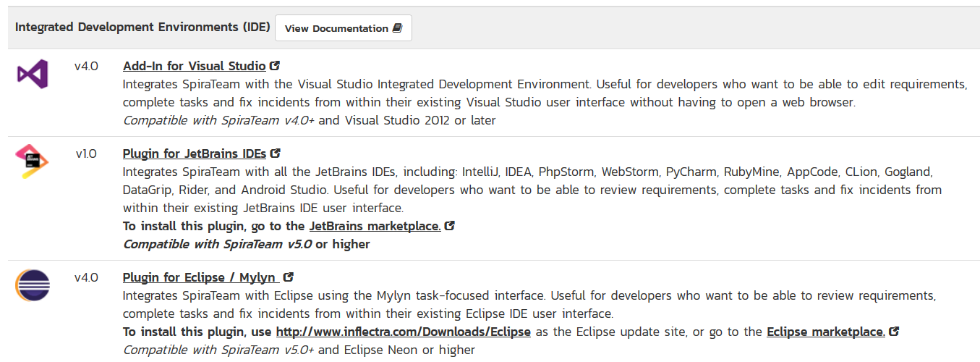
Task: Visit the inflectra.com Downloads/Eclipse URL
Action: [403, 332]
